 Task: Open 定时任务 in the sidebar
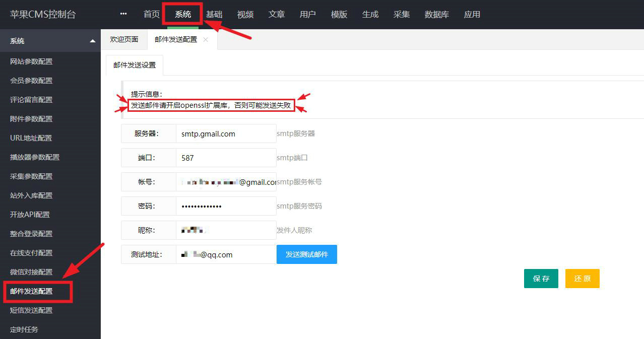[x=24, y=329]
